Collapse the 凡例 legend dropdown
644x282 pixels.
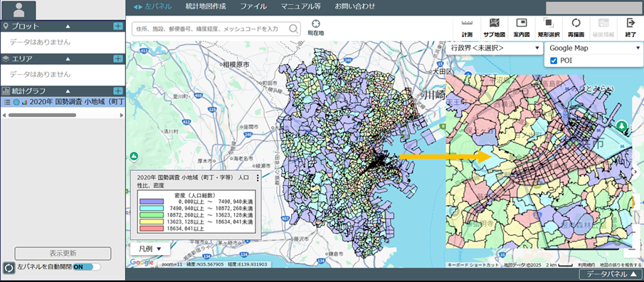pyautogui.click(x=150, y=249)
